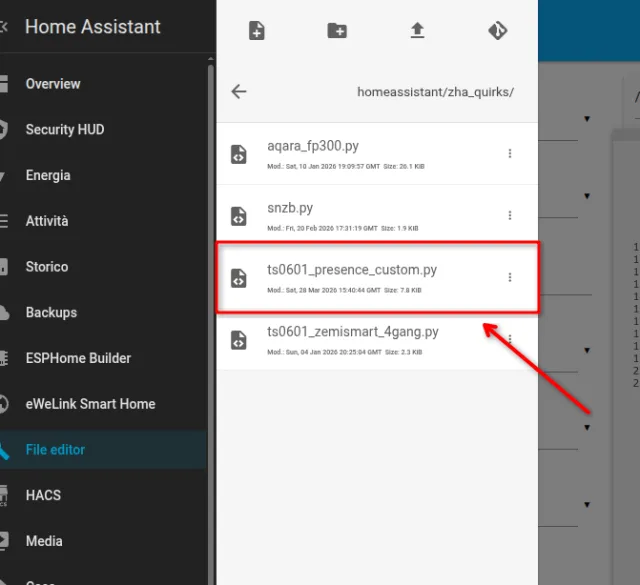Select File editor in sidebar
Image resolution: width=640 pixels, height=585 pixels.
point(104,449)
